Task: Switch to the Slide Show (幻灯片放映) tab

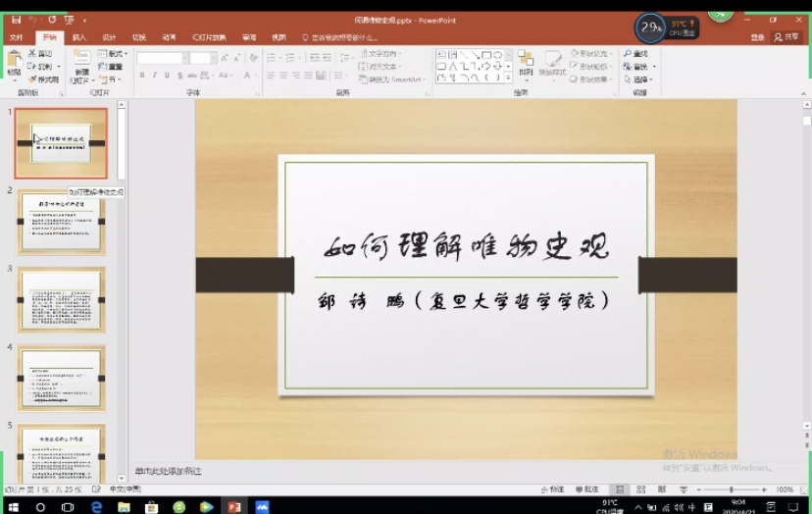Action: point(208,37)
